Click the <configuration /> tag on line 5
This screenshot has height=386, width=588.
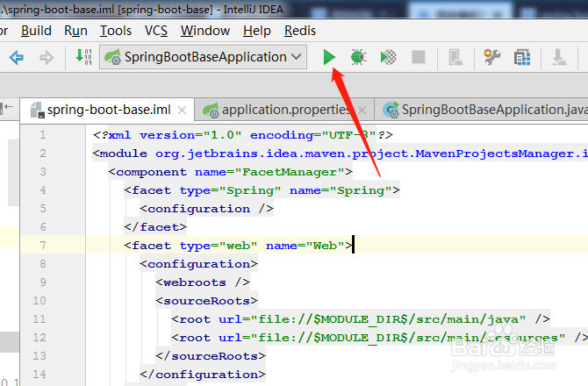tap(206, 209)
